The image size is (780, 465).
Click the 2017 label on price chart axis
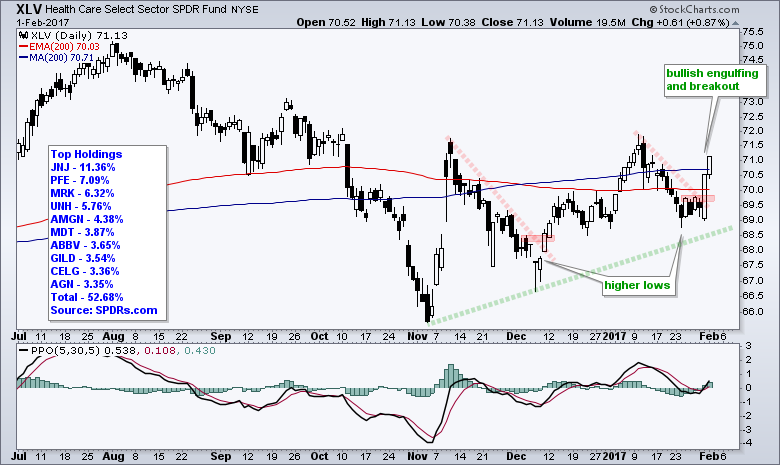click(614, 336)
